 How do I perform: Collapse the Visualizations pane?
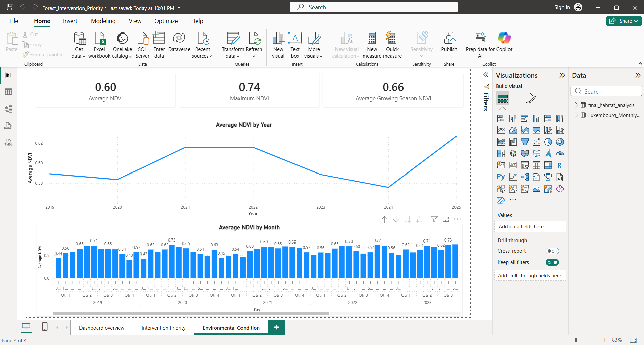(562, 75)
